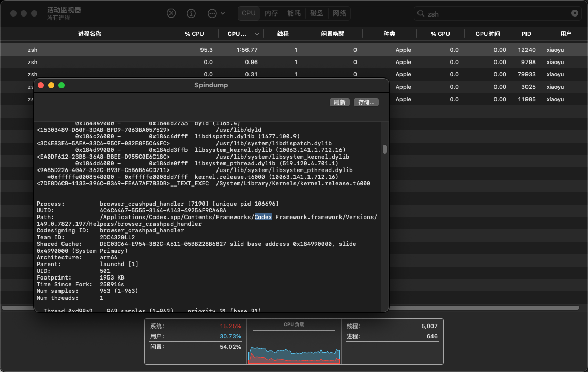
Task: Click the /usr/lib/dyld path text
Action: pyautogui.click(x=239, y=130)
